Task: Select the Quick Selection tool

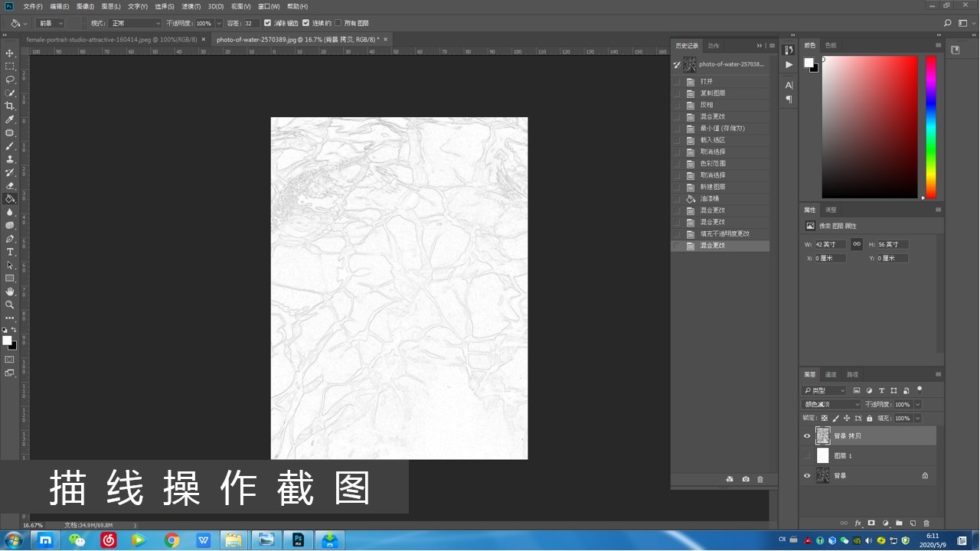Action: 10,93
